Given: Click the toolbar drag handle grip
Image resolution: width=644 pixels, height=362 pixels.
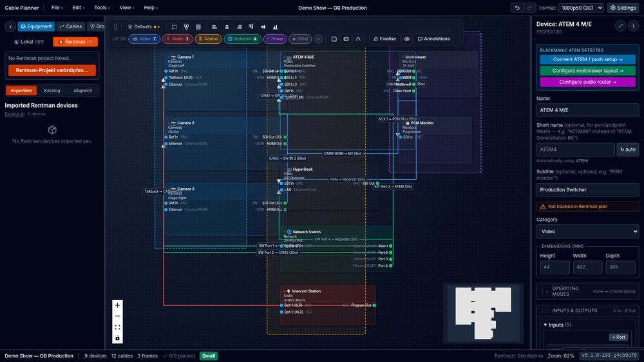Looking at the screenshot, I should tap(115, 26).
